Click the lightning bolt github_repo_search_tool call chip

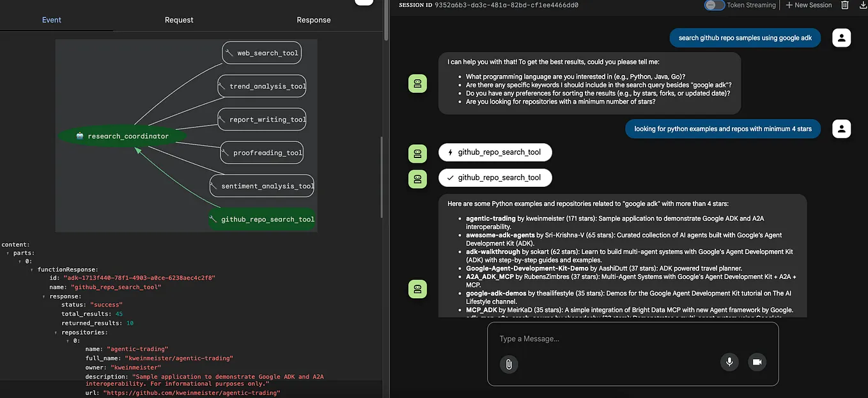tap(495, 152)
